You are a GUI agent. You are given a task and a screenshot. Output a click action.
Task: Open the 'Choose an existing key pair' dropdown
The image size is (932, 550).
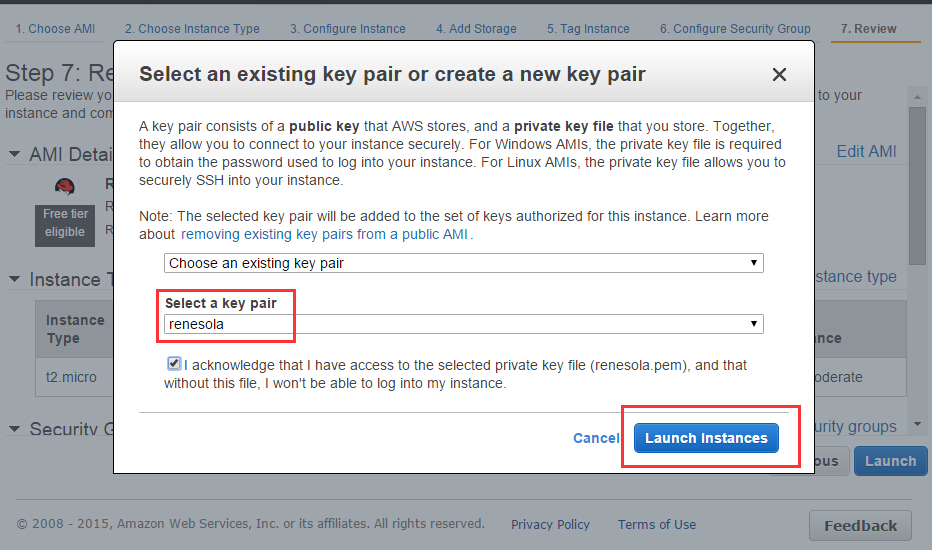[x=464, y=263]
